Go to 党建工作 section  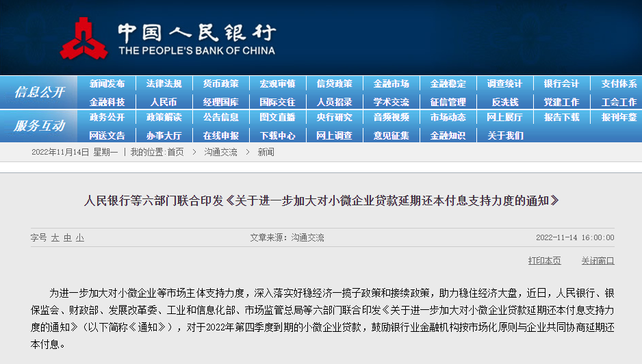click(561, 102)
